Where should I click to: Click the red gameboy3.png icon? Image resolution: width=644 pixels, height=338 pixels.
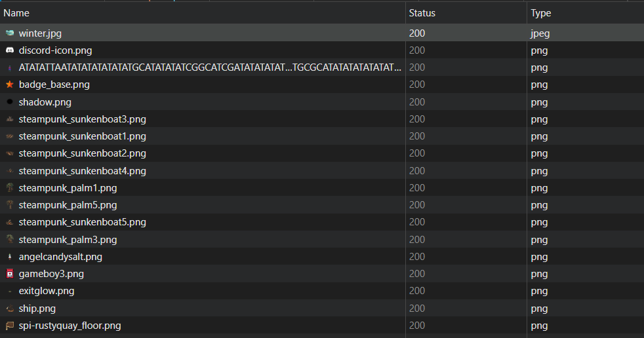click(x=9, y=274)
